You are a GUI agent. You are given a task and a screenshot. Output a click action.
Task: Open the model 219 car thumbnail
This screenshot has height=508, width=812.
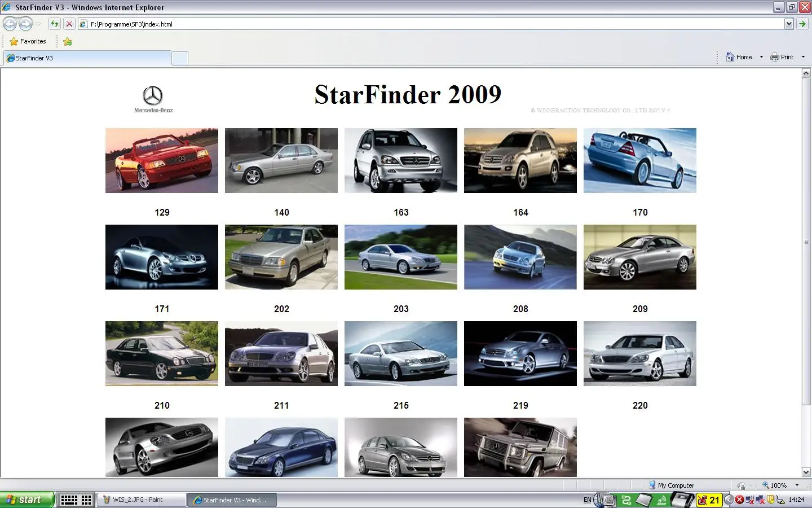(520, 354)
